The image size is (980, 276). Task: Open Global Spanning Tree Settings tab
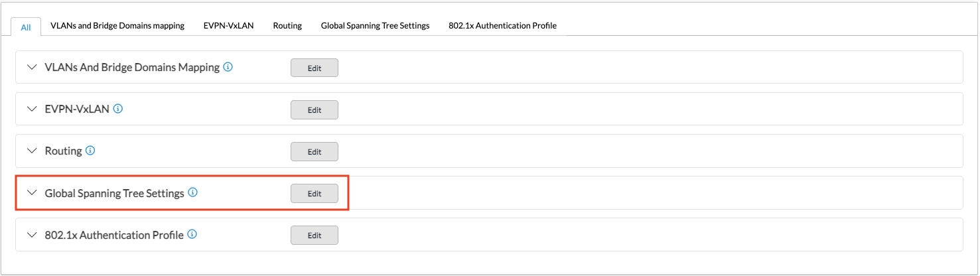(375, 26)
